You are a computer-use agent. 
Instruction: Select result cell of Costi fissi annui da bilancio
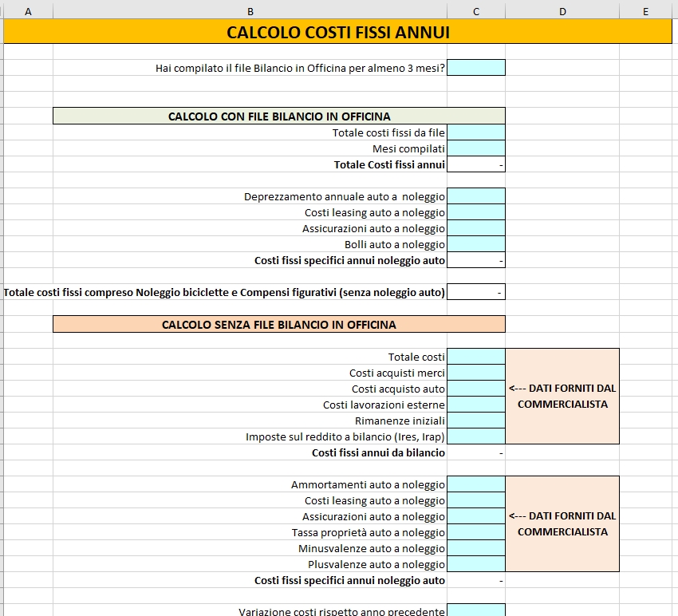click(x=476, y=452)
